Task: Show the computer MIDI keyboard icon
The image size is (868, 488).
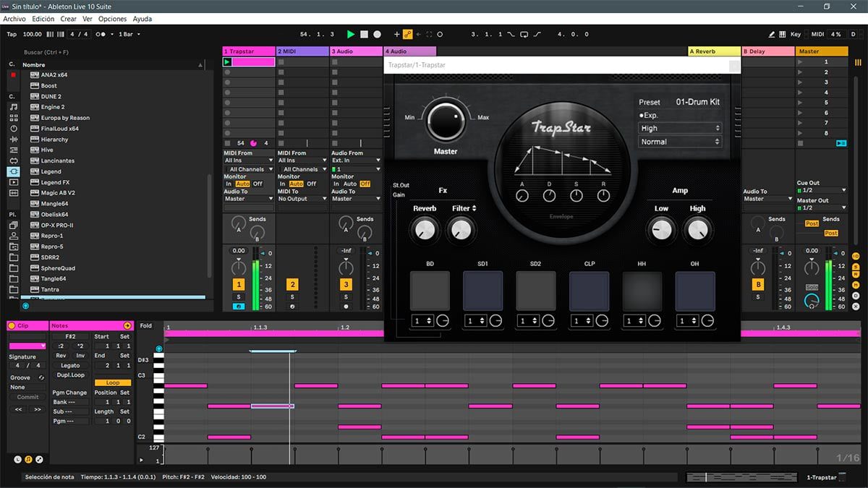Action: coord(783,34)
